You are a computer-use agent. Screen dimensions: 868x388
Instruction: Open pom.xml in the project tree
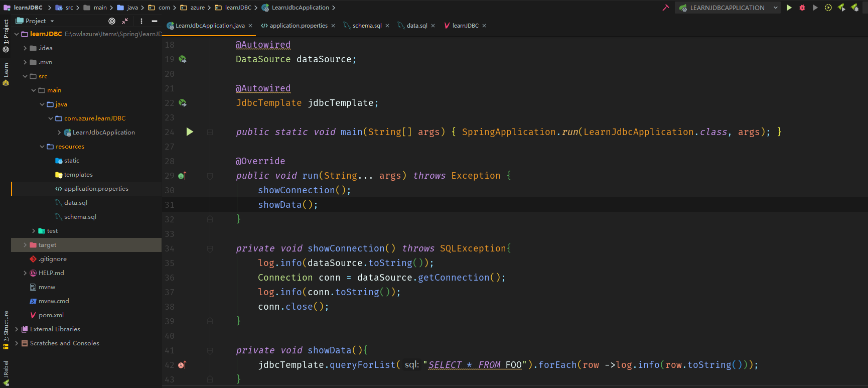(51, 315)
